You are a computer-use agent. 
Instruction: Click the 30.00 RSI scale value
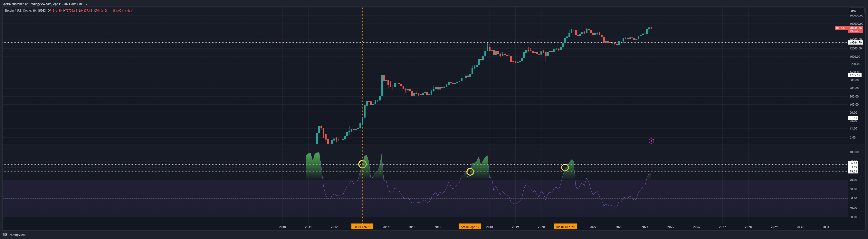pyautogui.click(x=853, y=217)
